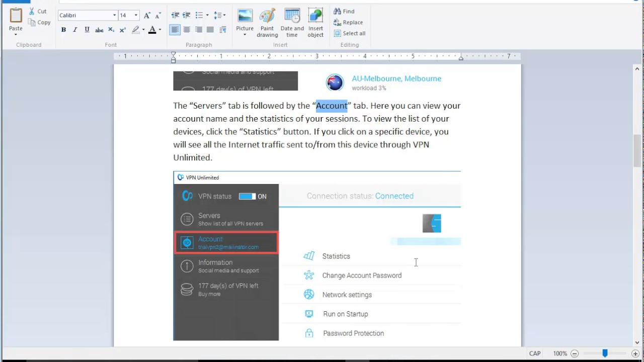Toggle superscript formatting

[123, 30]
